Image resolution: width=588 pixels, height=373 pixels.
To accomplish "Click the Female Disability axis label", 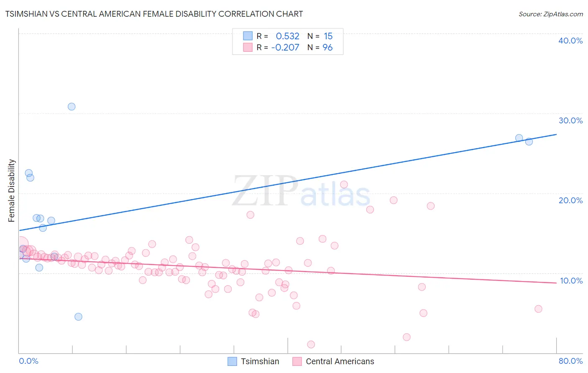I will (x=12, y=190).
